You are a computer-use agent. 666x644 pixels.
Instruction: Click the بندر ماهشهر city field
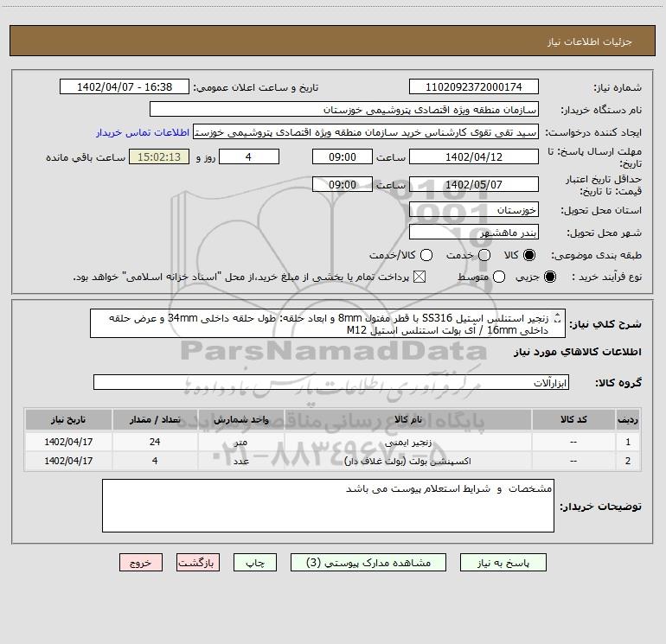coord(474,233)
